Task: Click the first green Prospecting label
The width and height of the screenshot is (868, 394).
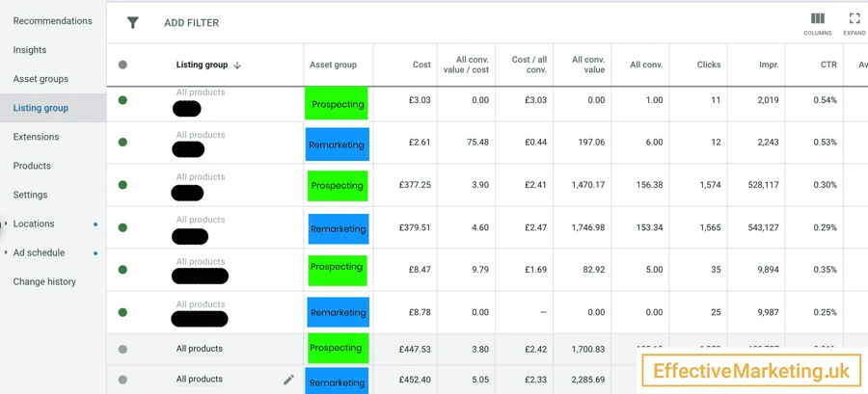Action: [x=337, y=104]
